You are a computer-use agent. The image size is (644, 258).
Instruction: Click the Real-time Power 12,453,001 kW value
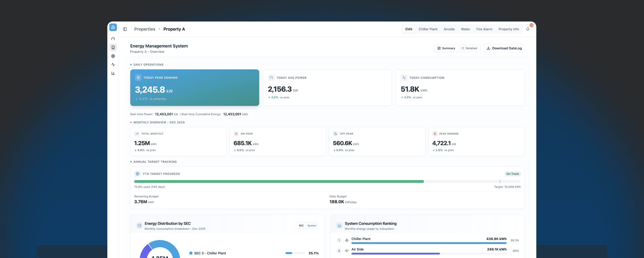tap(166, 114)
